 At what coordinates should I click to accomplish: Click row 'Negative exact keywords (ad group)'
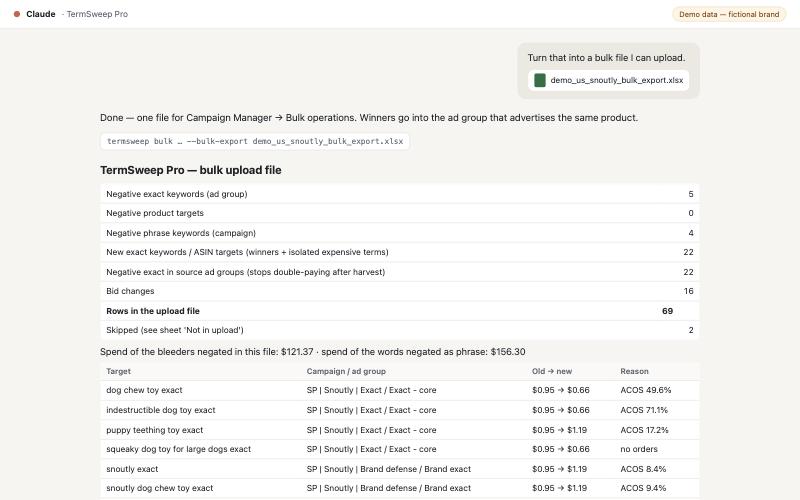tap(399, 194)
